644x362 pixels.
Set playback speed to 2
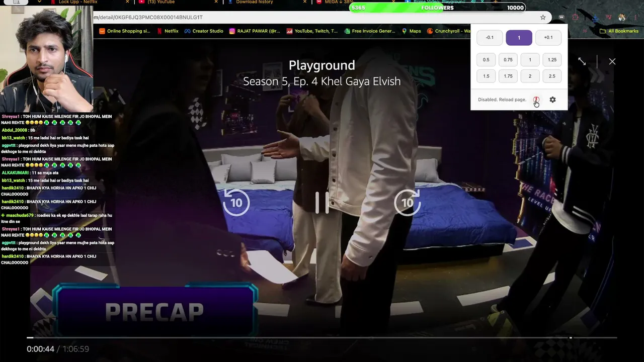[x=530, y=76]
